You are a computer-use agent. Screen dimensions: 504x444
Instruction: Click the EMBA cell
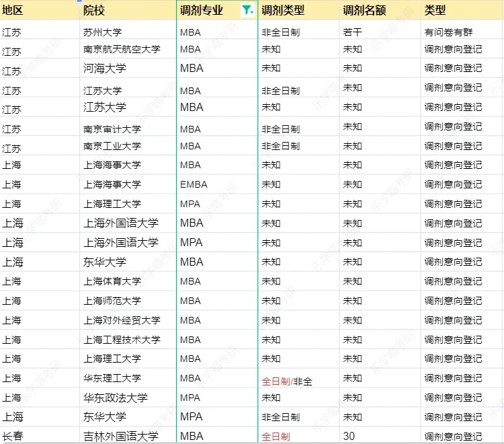(x=194, y=184)
